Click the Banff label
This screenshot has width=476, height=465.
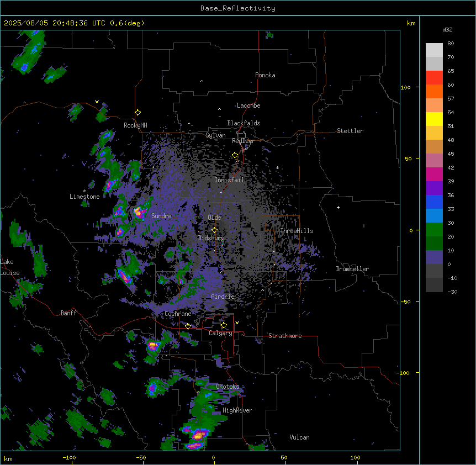(68, 313)
